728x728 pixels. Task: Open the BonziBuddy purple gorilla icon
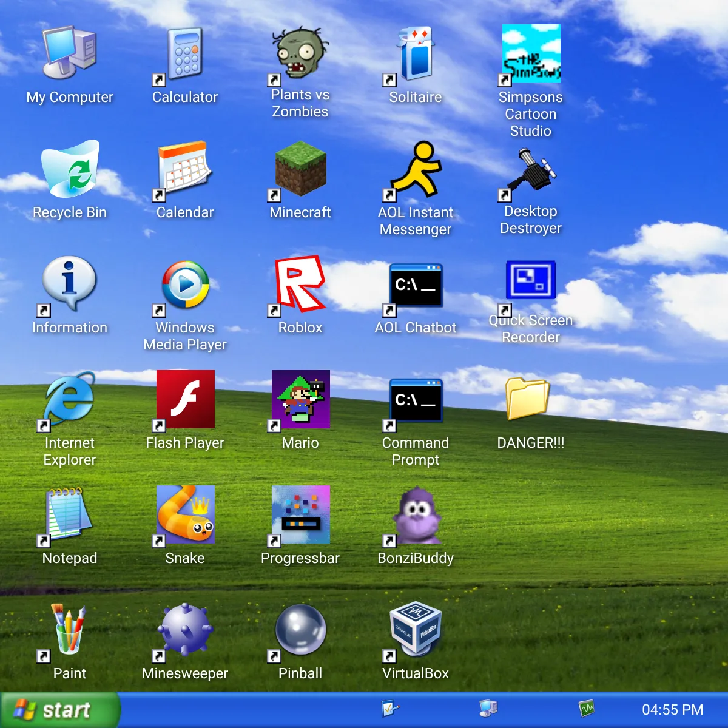416,516
